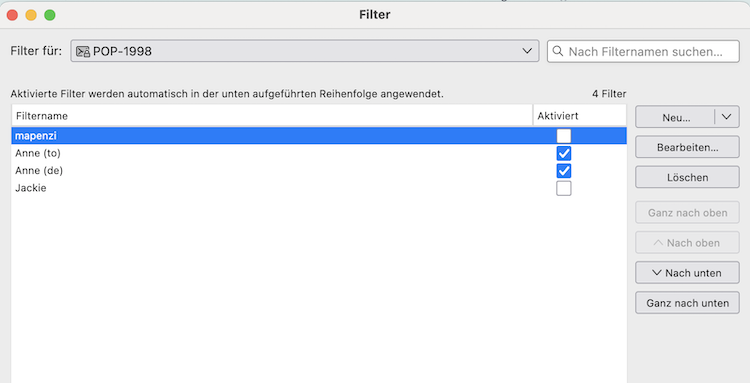Click the Neu... button
Image resolution: width=750 pixels, height=383 pixels.
(x=675, y=117)
